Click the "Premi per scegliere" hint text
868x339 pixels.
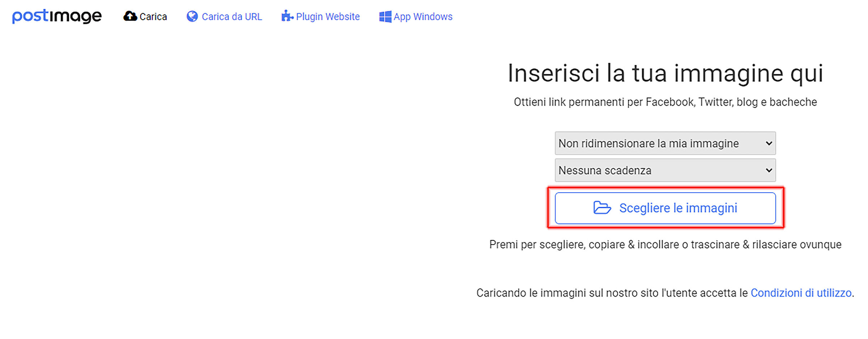tap(665, 244)
